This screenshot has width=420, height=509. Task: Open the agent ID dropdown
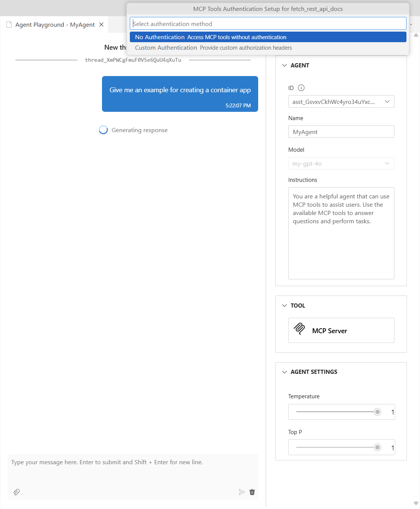coord(387,102)
